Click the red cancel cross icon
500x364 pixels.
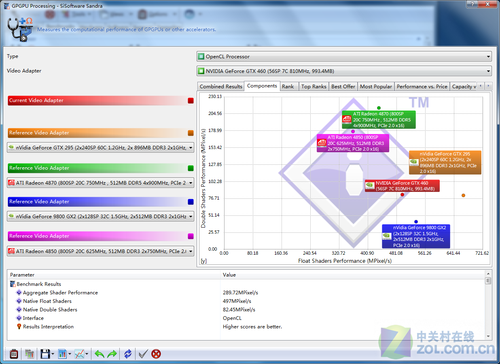[156, 354]
